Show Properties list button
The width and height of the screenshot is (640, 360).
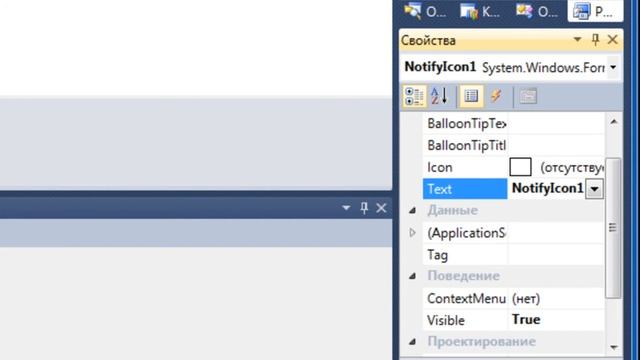[x=471, y=96]
